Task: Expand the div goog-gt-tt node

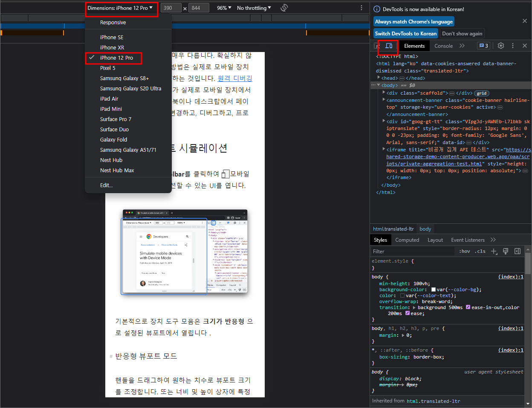Action: (384, 121)
